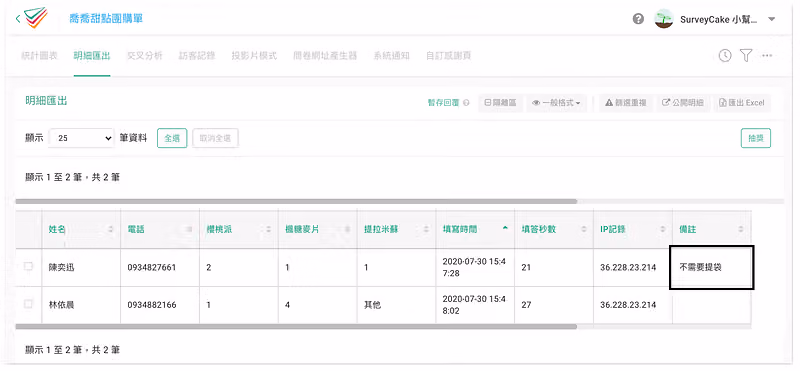
Task: Sort by the IP記錄 column sort icon
Action: click(662, 230)
